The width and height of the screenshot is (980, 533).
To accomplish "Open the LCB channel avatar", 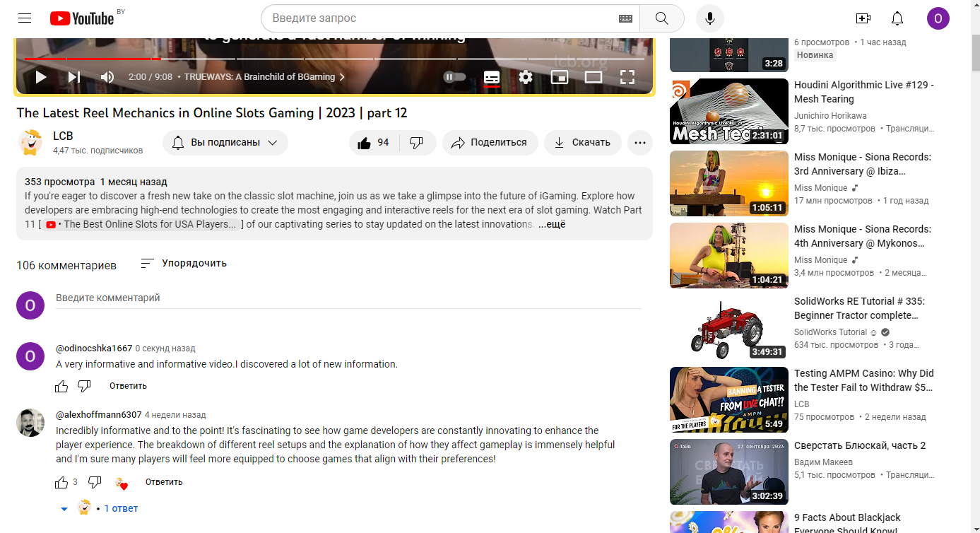I will tap(30, 142).
